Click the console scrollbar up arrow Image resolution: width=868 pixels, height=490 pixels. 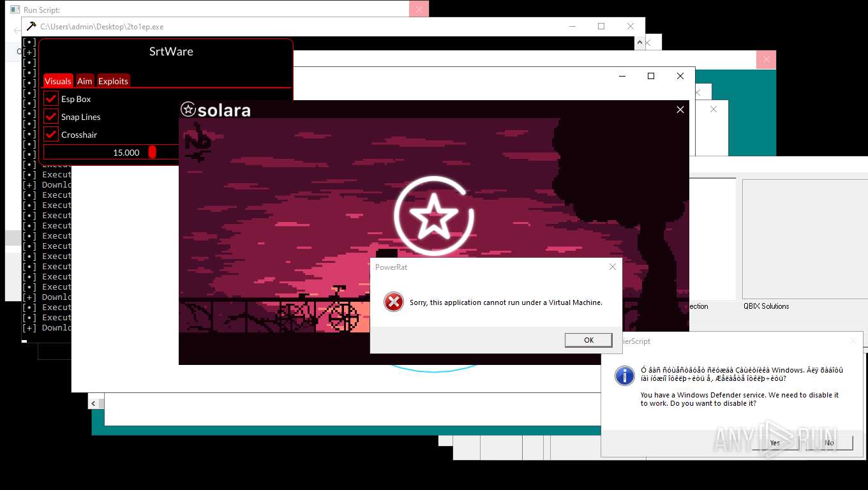click(640, 43)
